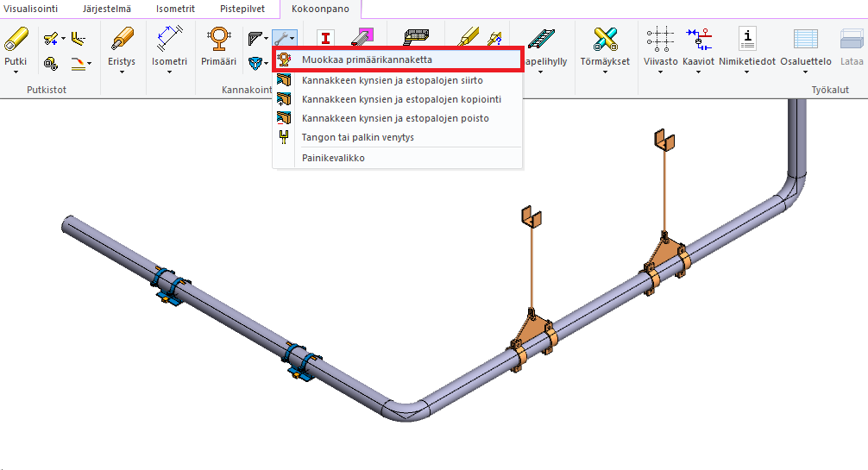Click the greyed Lataa icon

pos(852,40)
